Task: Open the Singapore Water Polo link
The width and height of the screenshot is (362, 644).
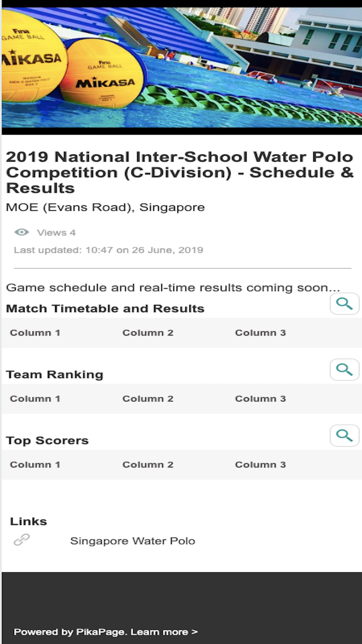Action: coord(132,541)
